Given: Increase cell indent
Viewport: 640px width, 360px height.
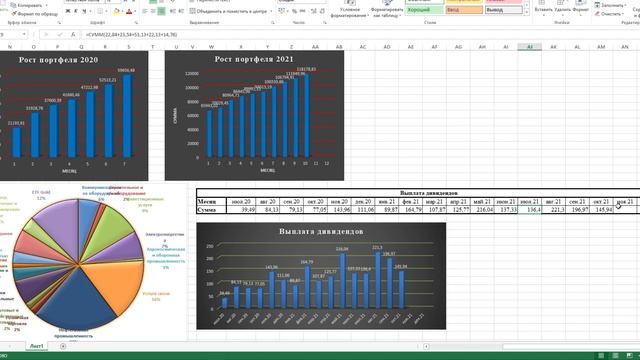Looking at the screenshot, I should coord(181,11).
